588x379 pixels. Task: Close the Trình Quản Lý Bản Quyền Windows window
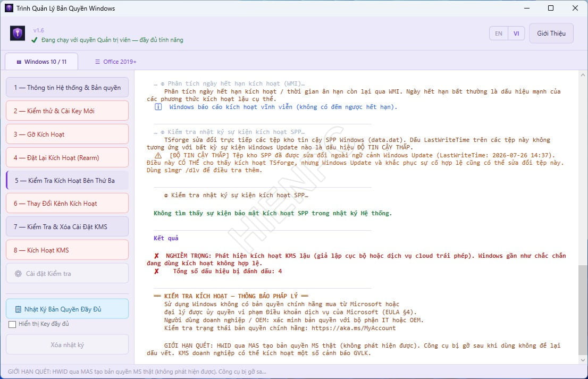(575, 8)
